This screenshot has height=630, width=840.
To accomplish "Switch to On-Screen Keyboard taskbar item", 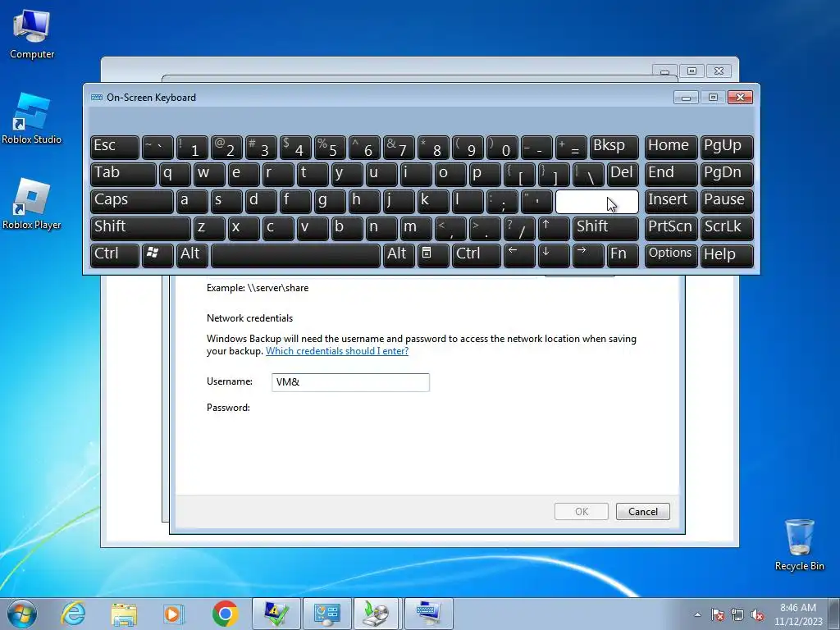I will click(428, 614).
